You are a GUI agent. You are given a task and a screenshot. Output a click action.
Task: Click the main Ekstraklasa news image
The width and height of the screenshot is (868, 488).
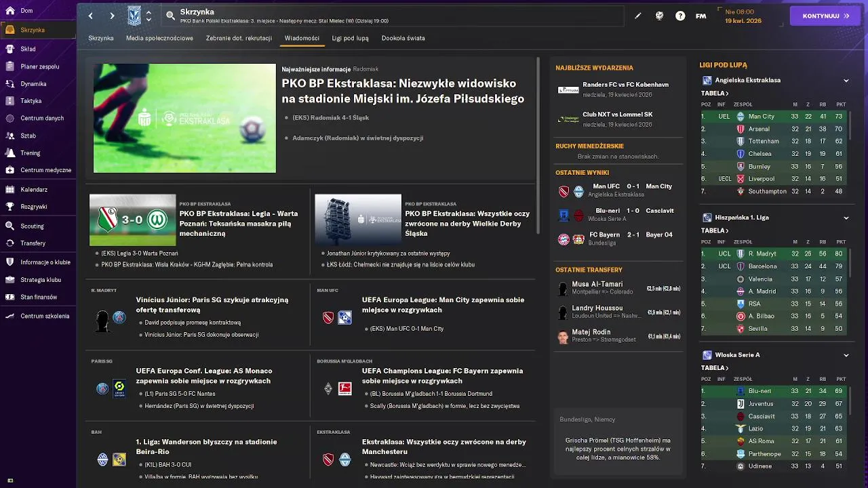point(184,119)
